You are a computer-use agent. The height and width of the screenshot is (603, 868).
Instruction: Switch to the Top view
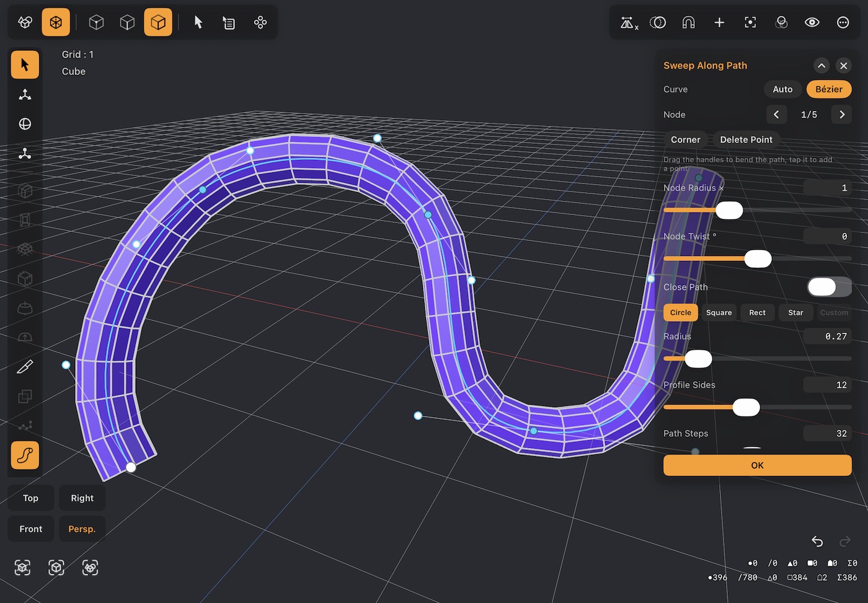tap(31, 498)
